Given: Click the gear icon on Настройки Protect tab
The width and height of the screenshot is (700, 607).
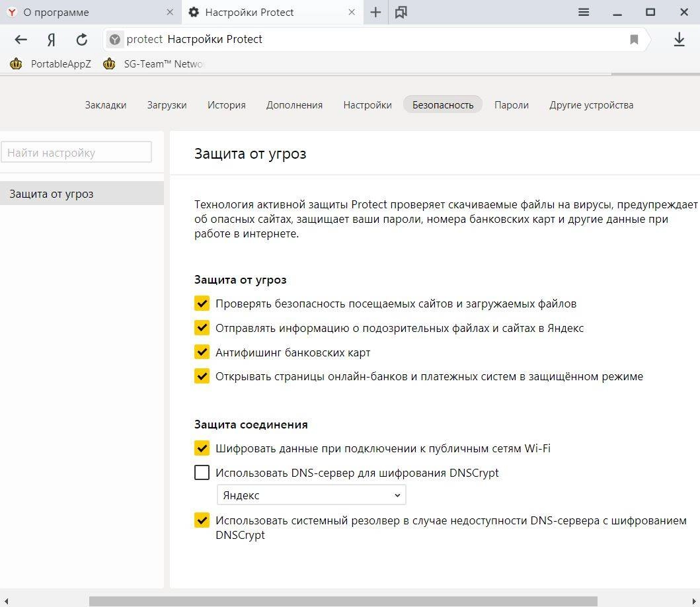Looking at the screenshot, I should pyautogui.click(x=194, y=12).
